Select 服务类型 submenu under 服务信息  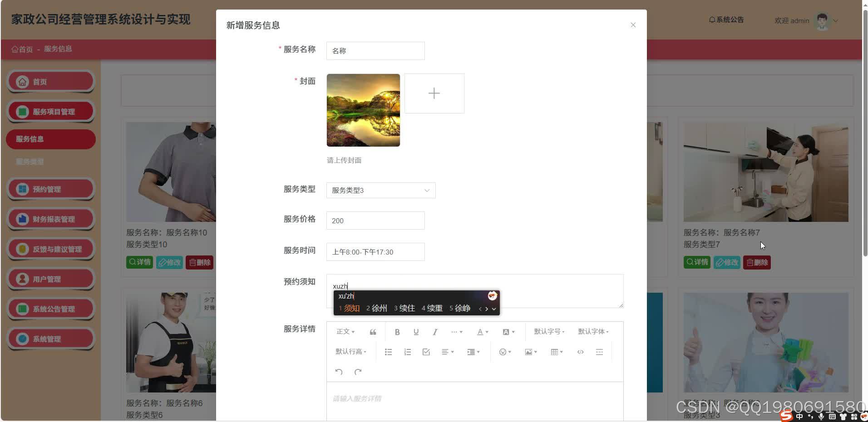29,162
